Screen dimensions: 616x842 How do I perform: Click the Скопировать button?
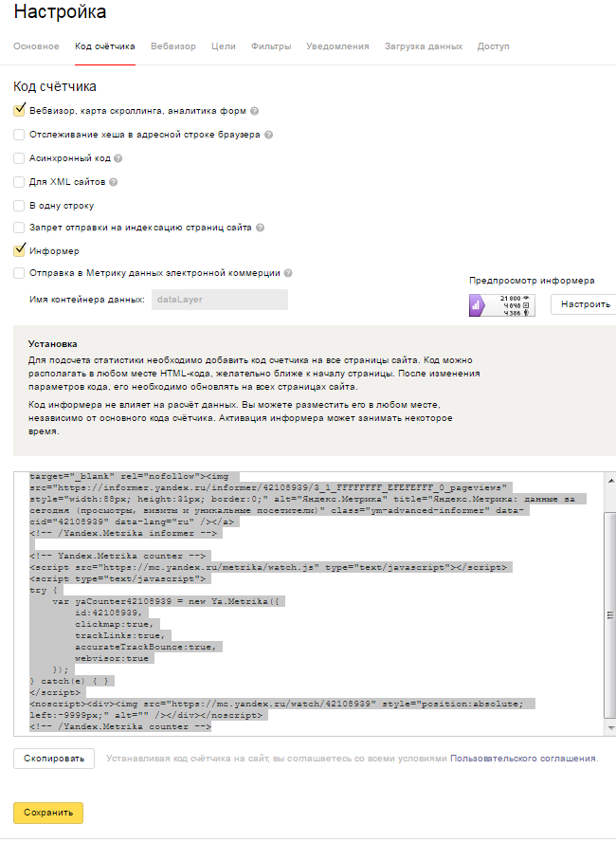(54, 759)
